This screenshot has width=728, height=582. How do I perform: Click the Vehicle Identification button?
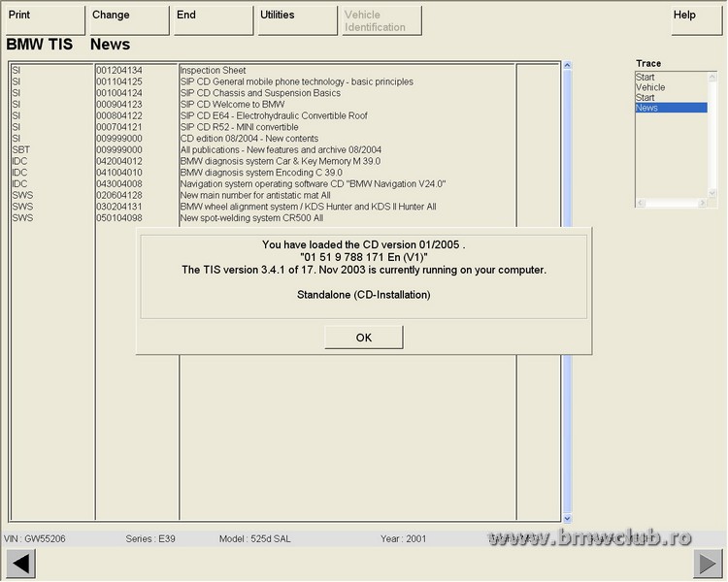tap(381, 20)
